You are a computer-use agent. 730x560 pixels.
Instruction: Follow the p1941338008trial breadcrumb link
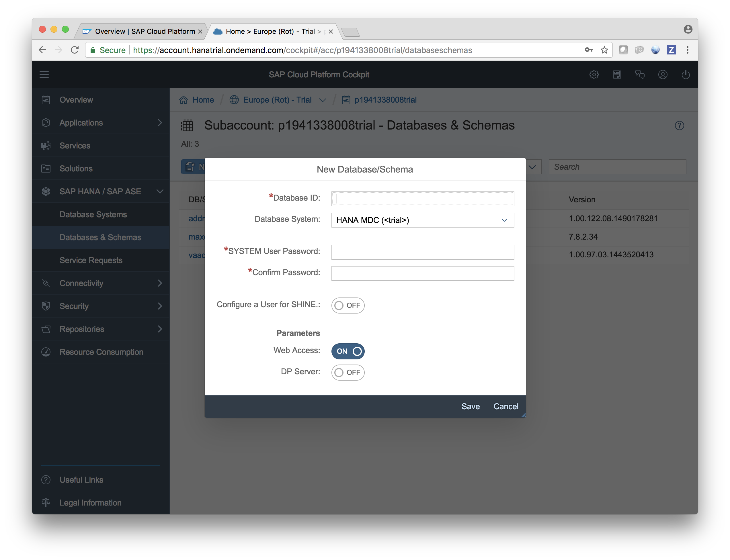(386, 100)
